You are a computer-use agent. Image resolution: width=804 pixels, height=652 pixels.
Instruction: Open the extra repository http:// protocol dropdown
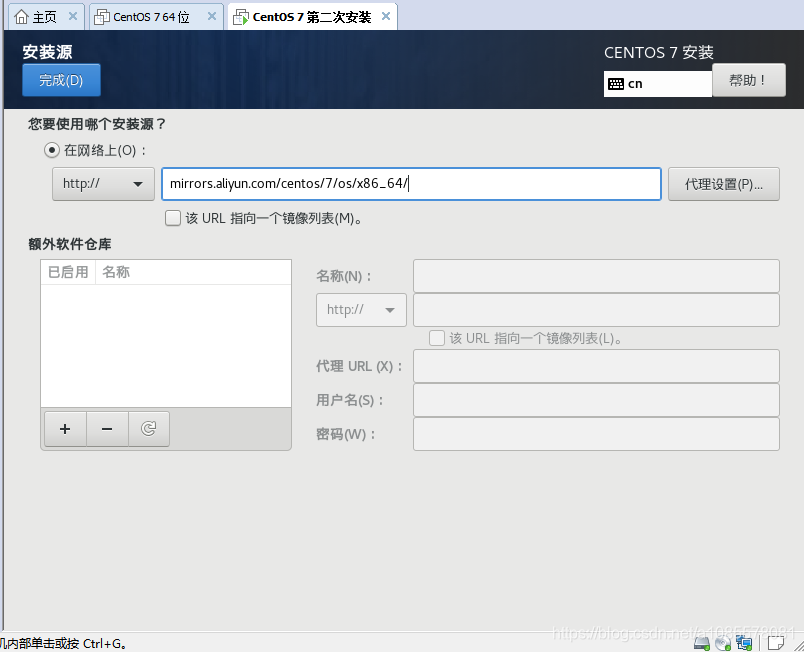coord(361,310)
